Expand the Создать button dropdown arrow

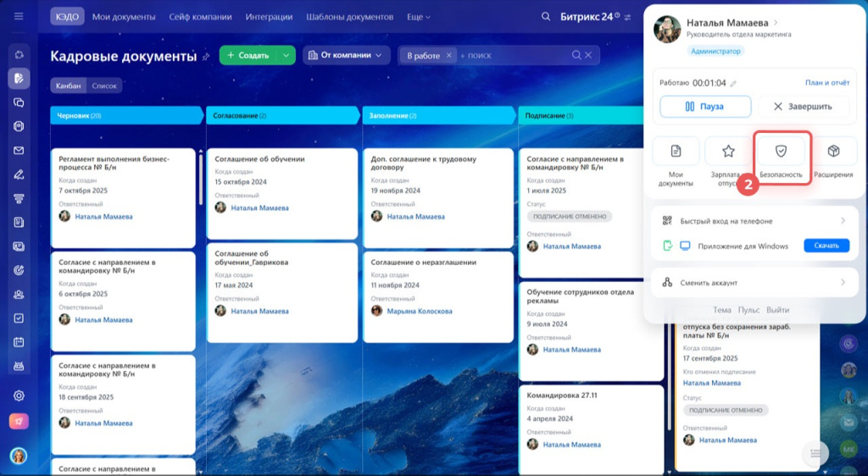pyautogui.click(x=287, y=55)
